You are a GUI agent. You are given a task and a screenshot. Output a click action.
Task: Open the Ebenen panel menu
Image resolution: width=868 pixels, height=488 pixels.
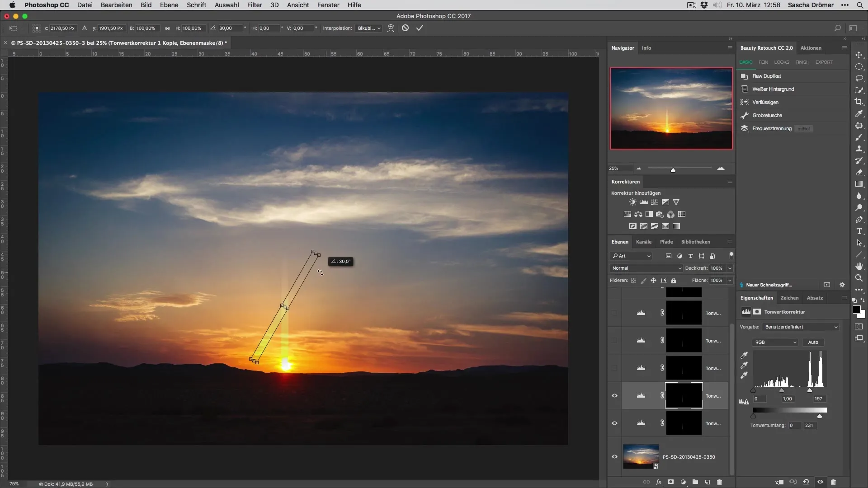(x=730, y=242)
